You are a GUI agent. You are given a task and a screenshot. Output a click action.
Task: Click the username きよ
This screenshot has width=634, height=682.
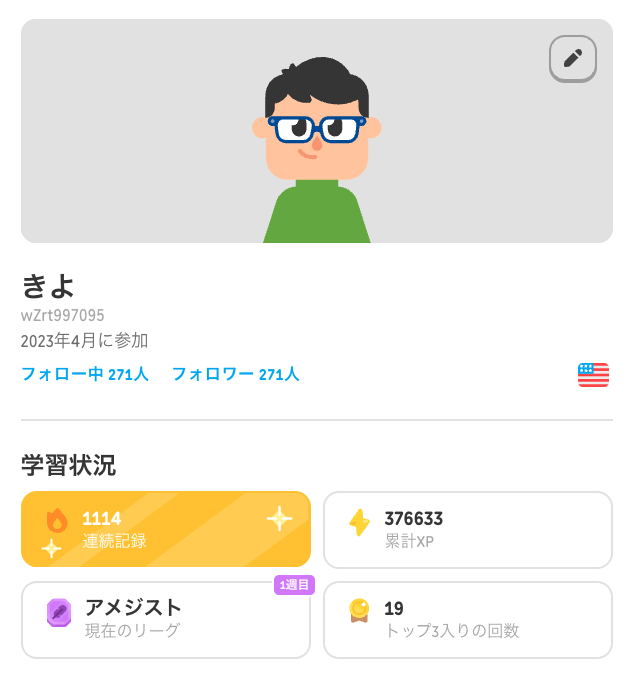(x=49, y=287)
